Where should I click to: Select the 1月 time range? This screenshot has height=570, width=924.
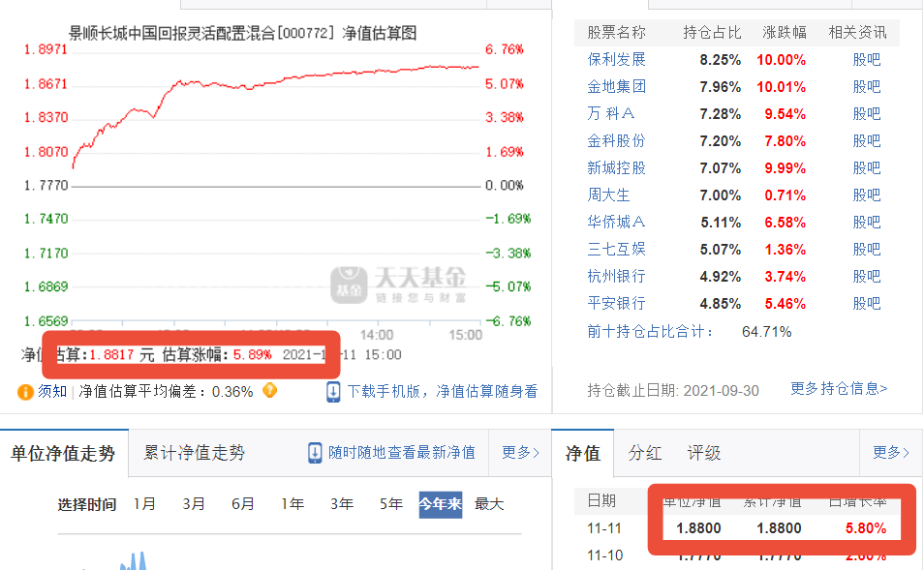point(144,504)
